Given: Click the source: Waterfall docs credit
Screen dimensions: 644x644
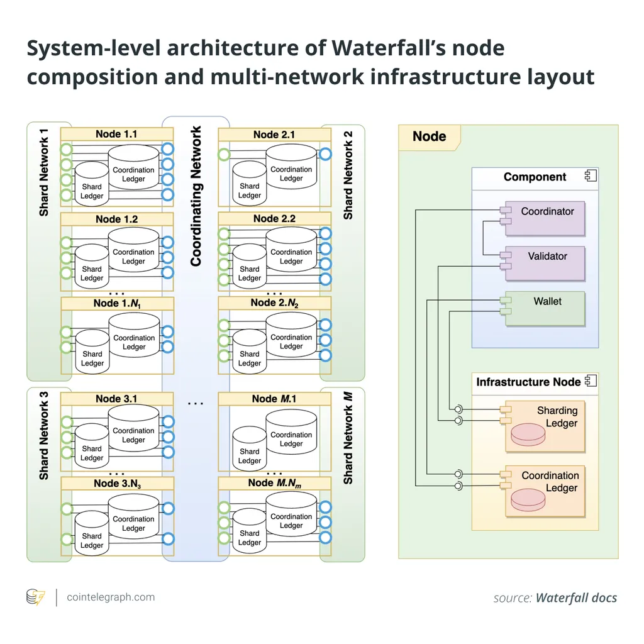Looking at the screenshot, I should pos(555,598).
